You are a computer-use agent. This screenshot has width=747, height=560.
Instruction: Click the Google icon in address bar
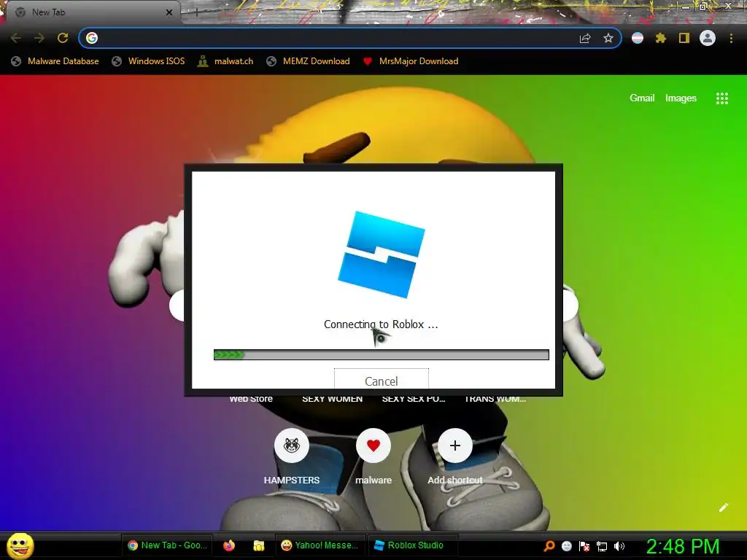92,38
